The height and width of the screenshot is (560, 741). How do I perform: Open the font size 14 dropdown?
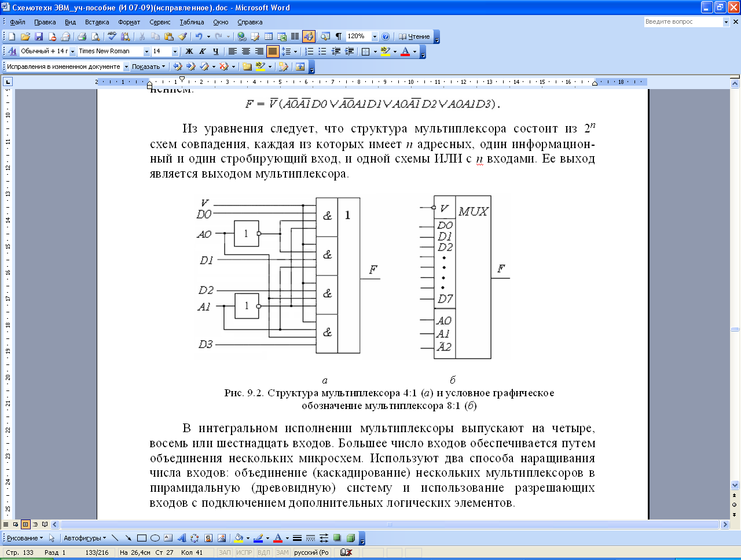175,51
